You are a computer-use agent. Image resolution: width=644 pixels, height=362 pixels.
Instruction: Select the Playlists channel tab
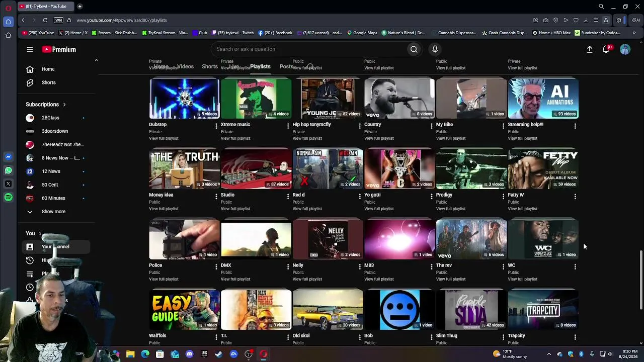[260, 66]
